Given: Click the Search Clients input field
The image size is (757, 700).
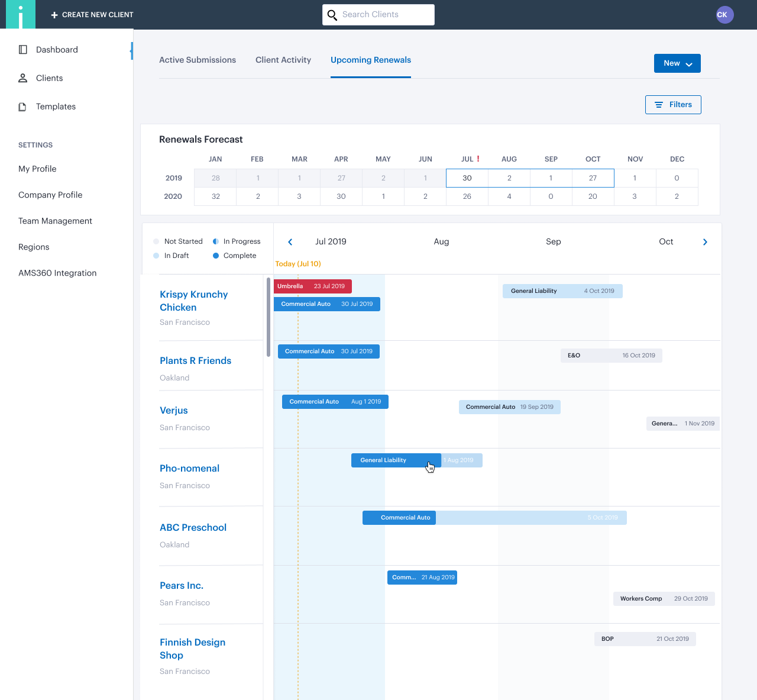Looking at the screenshot, I should click(x=384, y=15).
